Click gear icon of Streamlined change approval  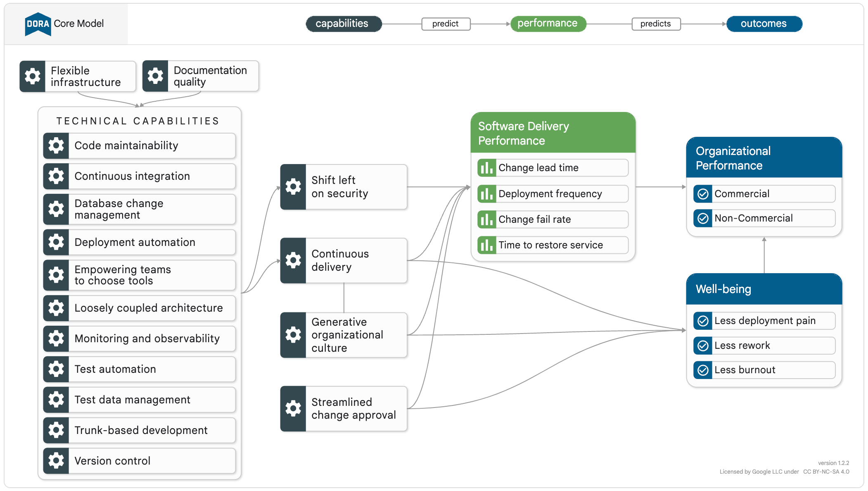tap(293, 408)
